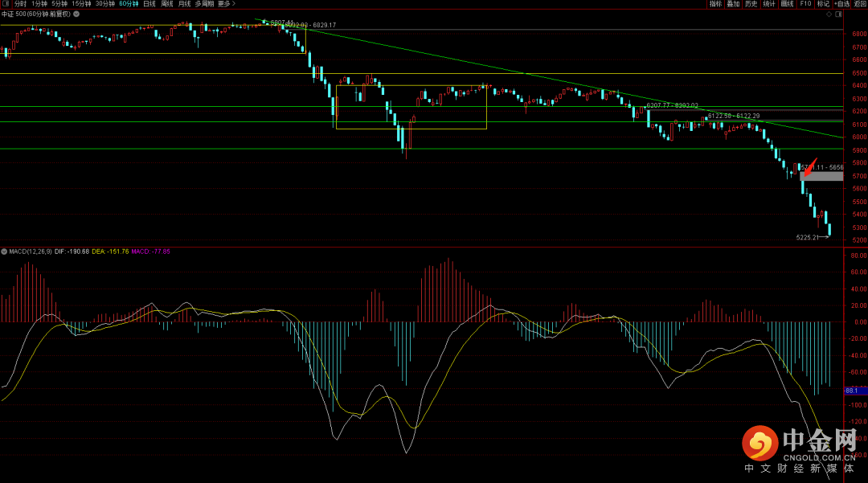The width and height of the screenshot is (868, 483).
Task: Open the 画线 drawing tools
Action: coord(787,4)
